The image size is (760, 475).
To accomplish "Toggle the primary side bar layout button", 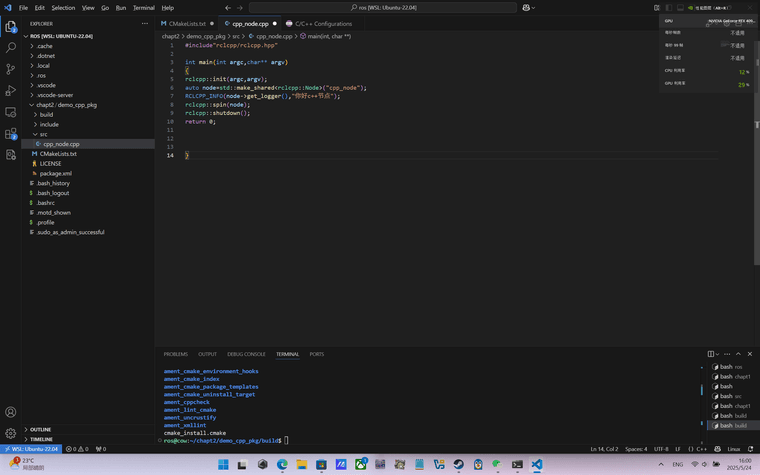I will coord(669,8).
